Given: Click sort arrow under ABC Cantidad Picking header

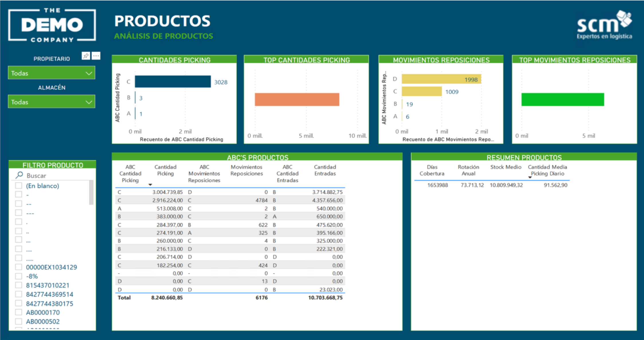Looking at the screenshot, I should (150, 185).
